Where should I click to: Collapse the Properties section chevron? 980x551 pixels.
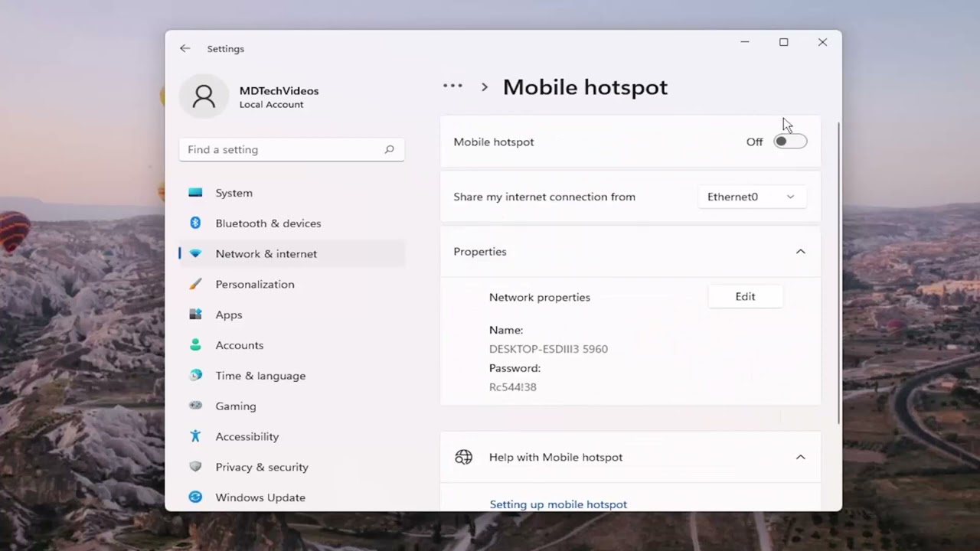800,252
